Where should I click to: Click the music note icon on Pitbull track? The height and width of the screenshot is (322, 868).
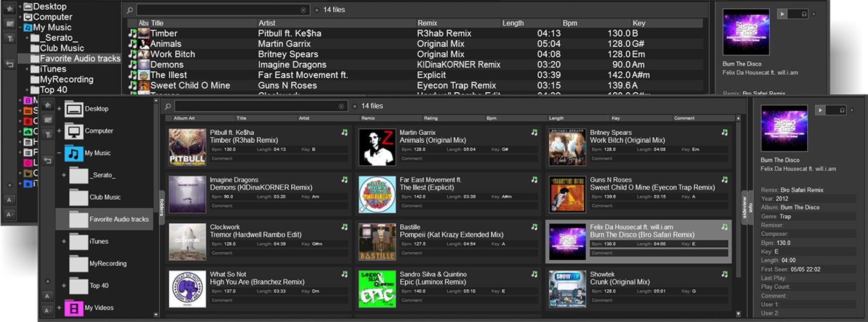coord(345,133)
